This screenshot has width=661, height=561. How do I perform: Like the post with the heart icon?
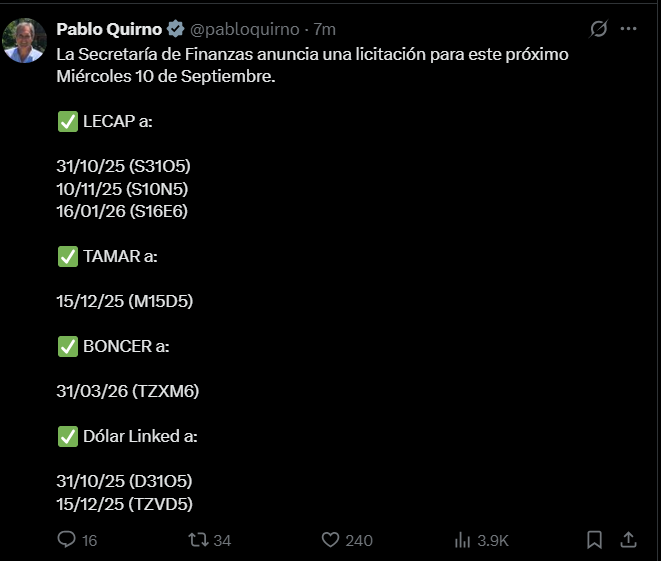pos(331,540)
